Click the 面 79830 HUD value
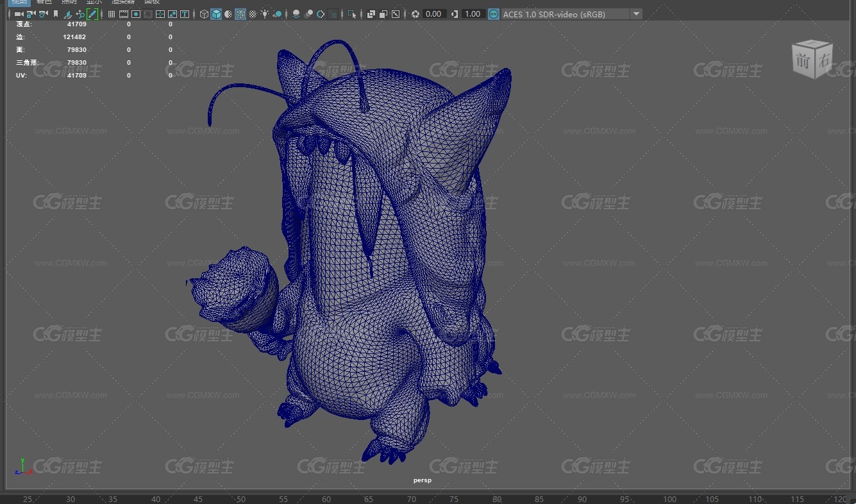Viewport: 856px width, 504px height. point(76,49)
